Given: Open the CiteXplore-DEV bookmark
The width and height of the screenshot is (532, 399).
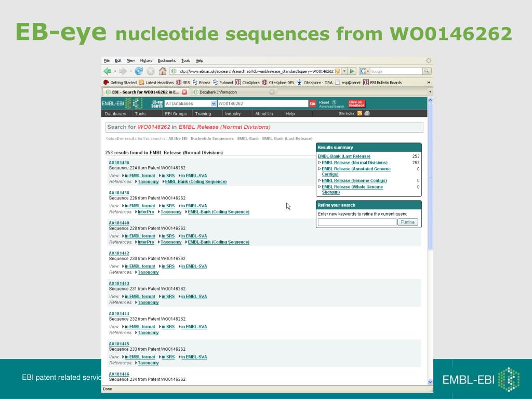Looking at the screenshot, I should (278, 83).
